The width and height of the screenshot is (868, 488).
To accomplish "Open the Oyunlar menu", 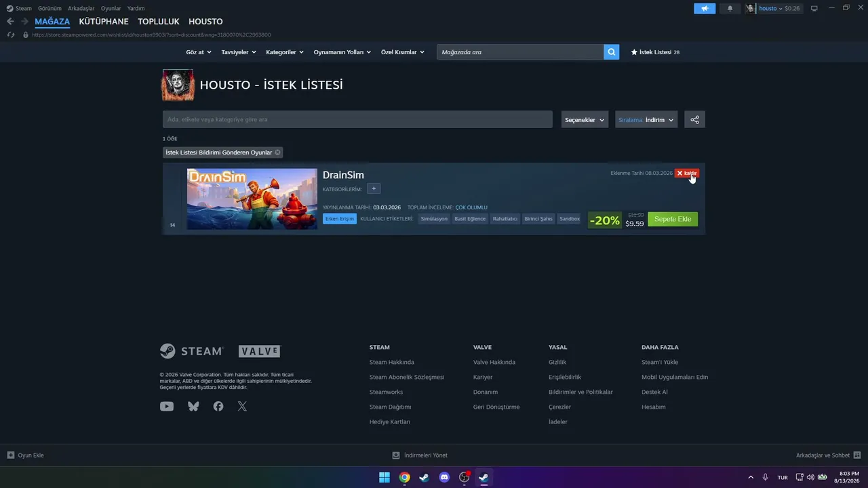I will pos(111,8).
